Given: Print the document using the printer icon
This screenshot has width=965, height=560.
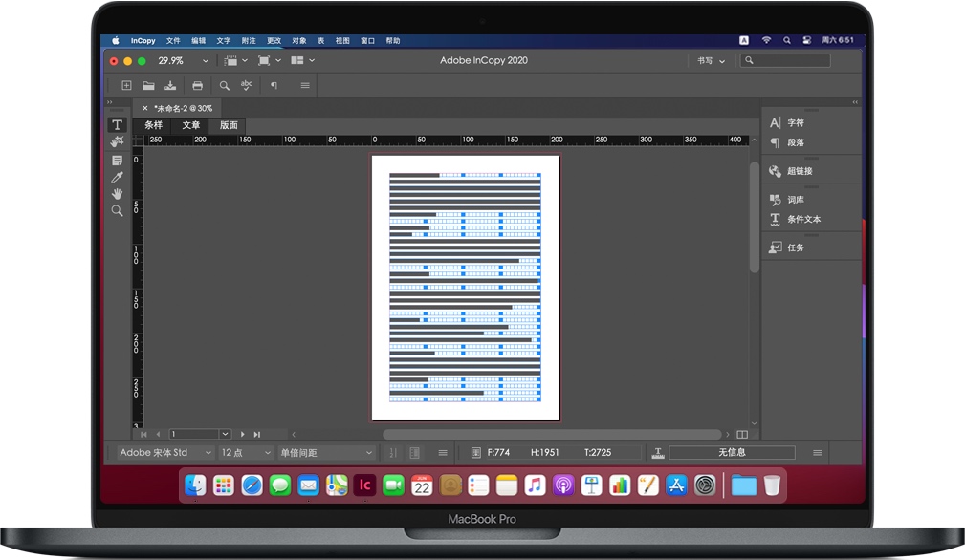Looking at the screenshot, I should tap(197, 85).
